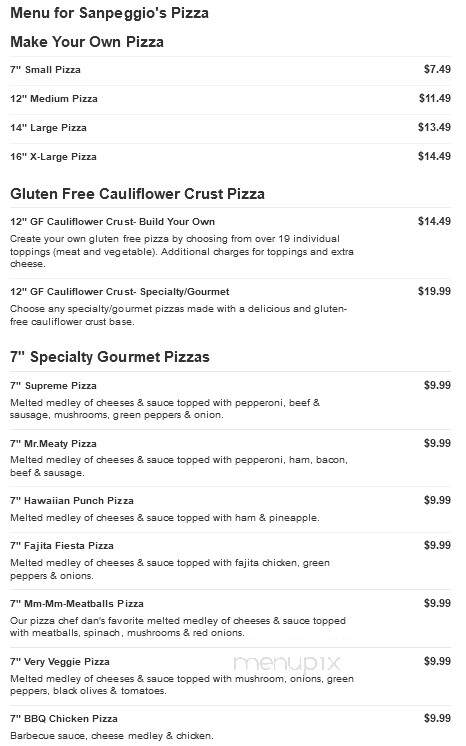This screenshot has height=746, width=466.
Task: Click the $7.49 Small Pizza price
Action: pyautogui.click(x=437, y=69)
